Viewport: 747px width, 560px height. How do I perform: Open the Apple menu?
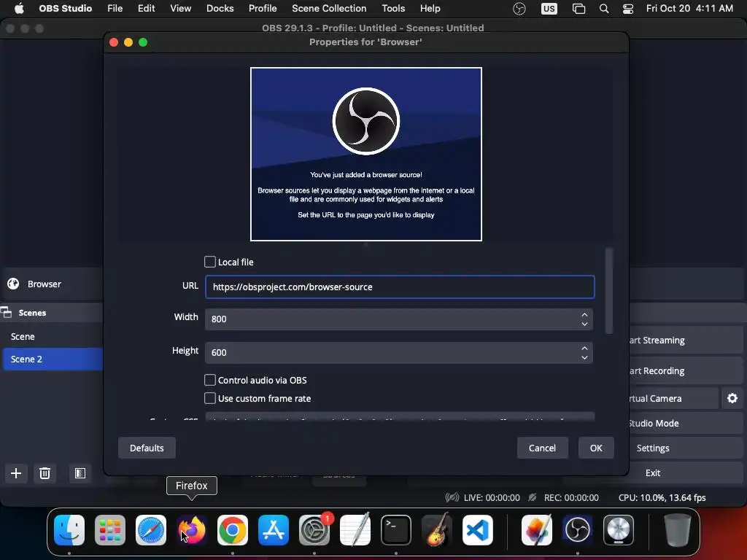tap(19, 9)
